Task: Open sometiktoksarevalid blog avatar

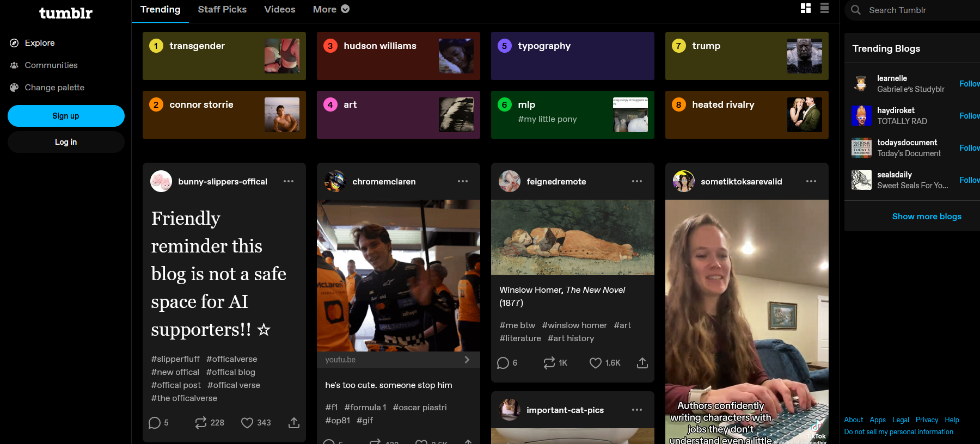Action: coord(684,181)
